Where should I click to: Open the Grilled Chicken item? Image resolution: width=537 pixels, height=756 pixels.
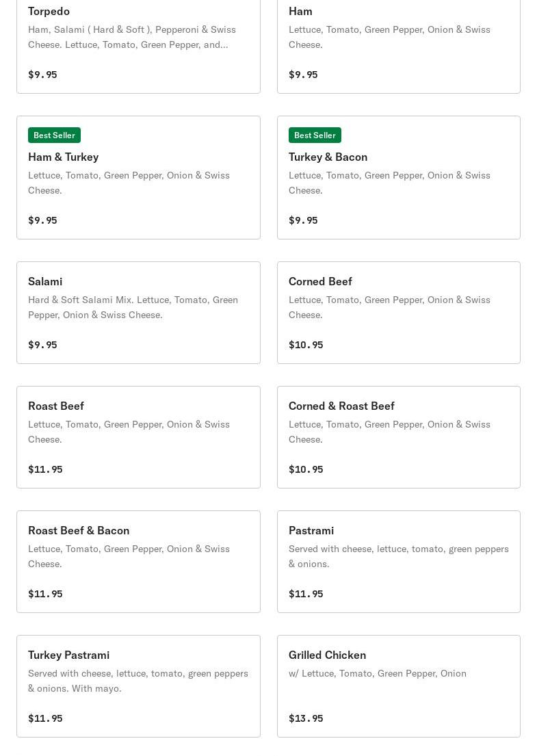pyautogui.click(x=327, y=655)
